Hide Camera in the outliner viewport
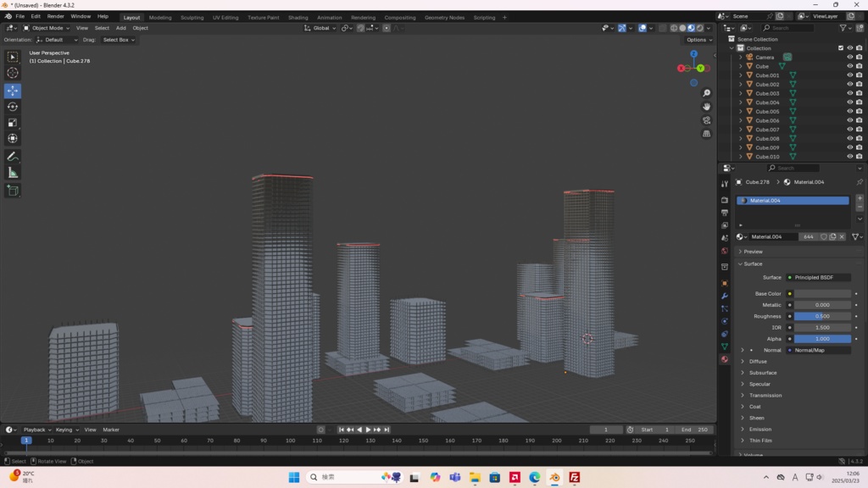868x488 pixels. [849, 57]
